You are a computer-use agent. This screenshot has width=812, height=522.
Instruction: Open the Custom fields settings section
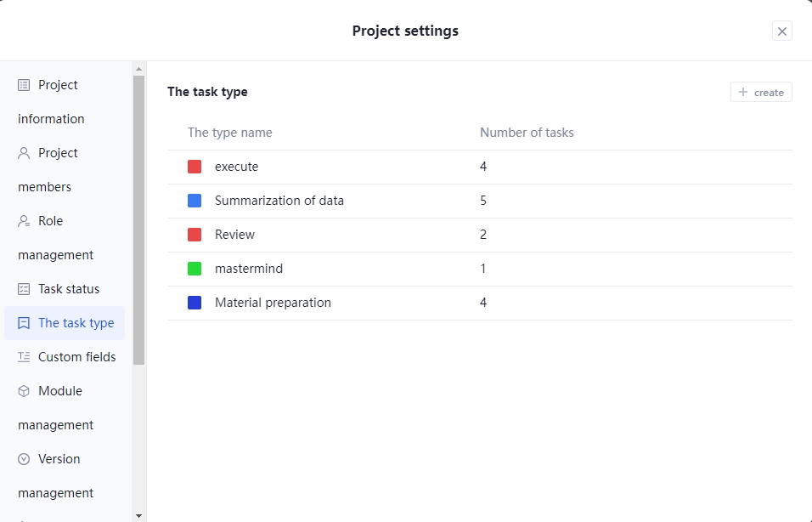point(76,357)
